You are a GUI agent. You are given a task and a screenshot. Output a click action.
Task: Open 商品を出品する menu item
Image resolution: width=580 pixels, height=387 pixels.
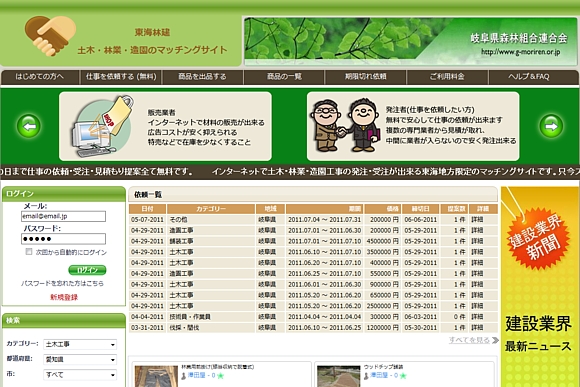202,77
